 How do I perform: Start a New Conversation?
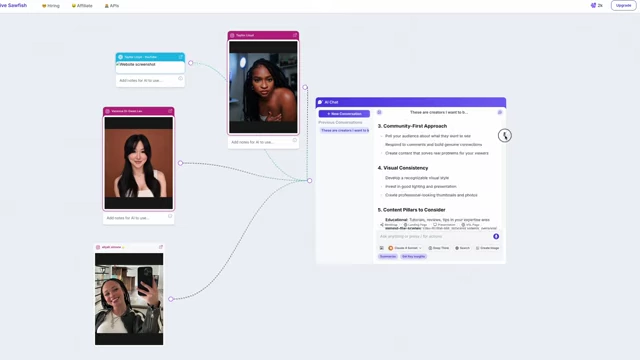[x=344, y=114]
